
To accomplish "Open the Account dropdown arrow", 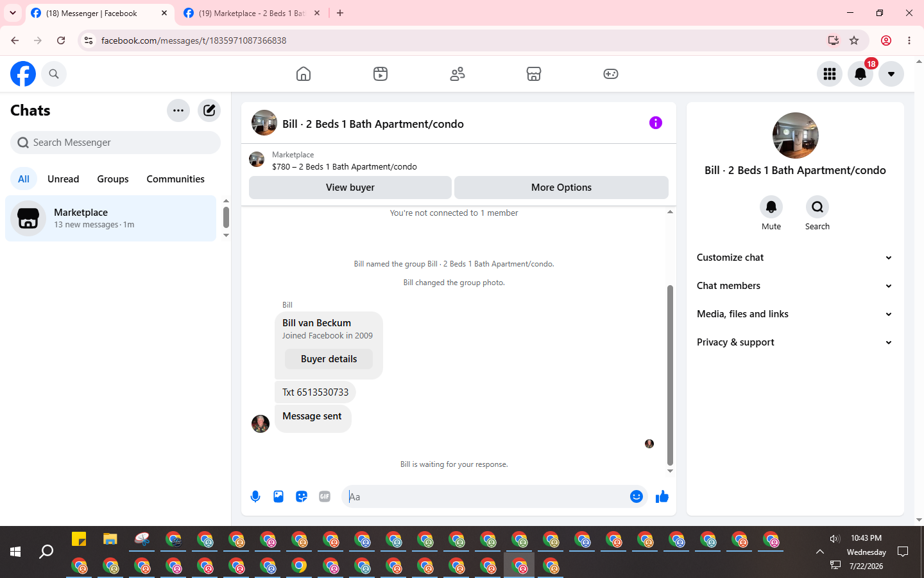I will click(891, 74).
